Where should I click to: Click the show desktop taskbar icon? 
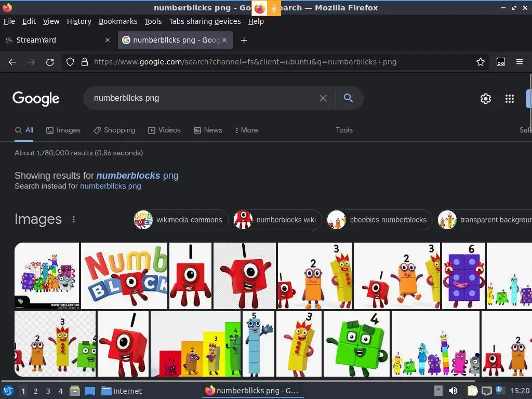pos(89,391)
